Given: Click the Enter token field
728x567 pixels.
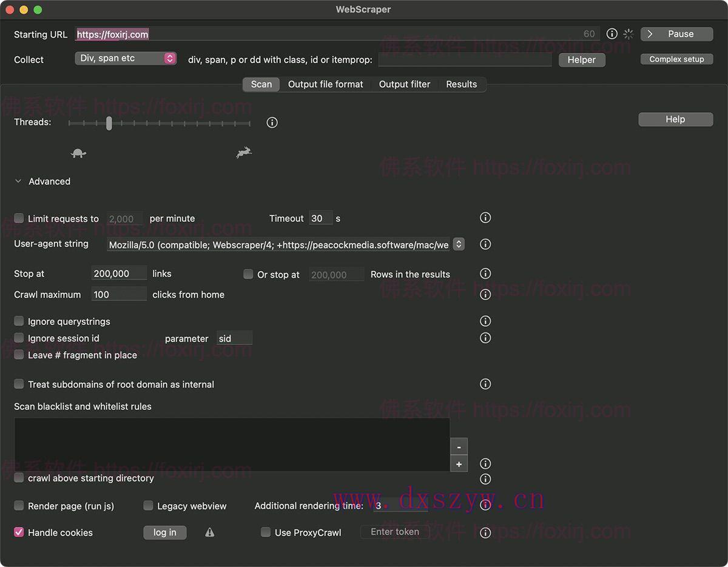Looking at the screenshot, I should click(395, 532).
